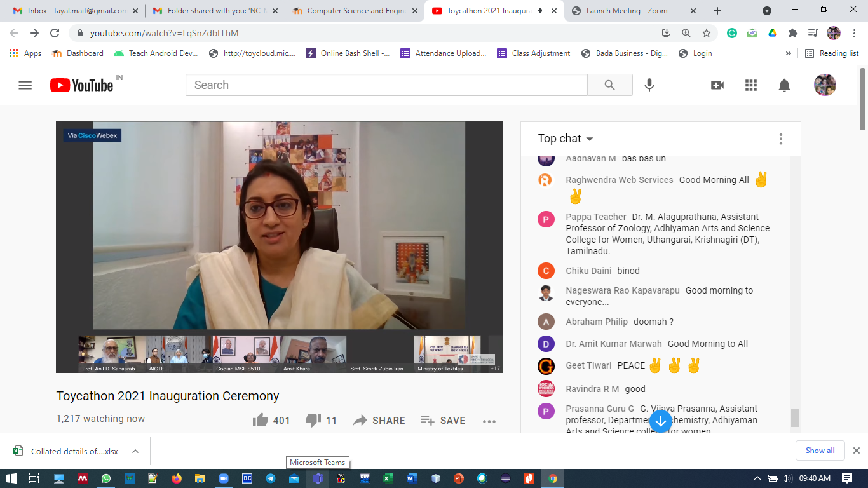Open the YouTube hamburger guide menu
This screenshot has width=868, height=488.
click(25, 85)
